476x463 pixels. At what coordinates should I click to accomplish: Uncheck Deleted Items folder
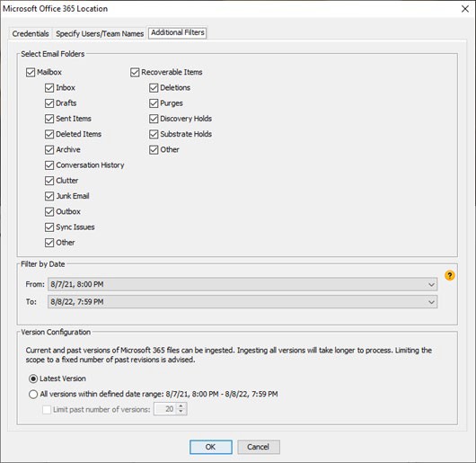pos(49,134)
